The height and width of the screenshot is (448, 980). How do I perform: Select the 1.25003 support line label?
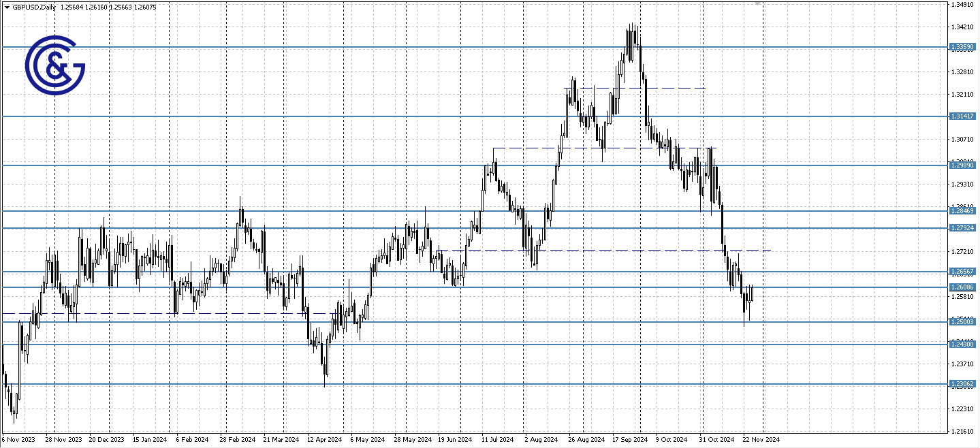pos(962,322)
